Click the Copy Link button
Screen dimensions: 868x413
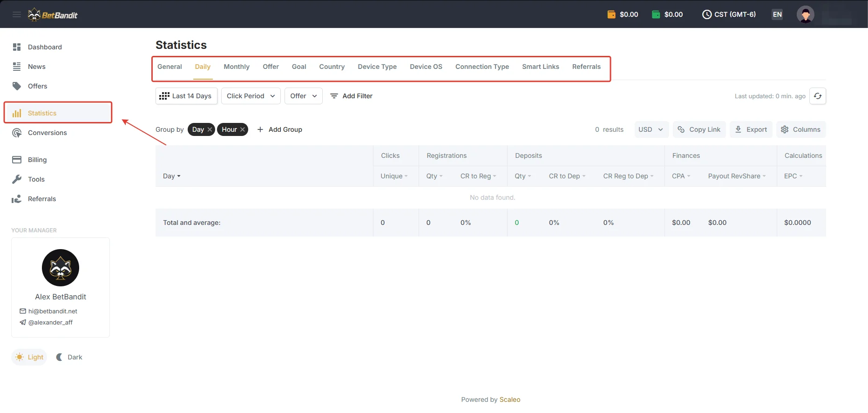699,129
